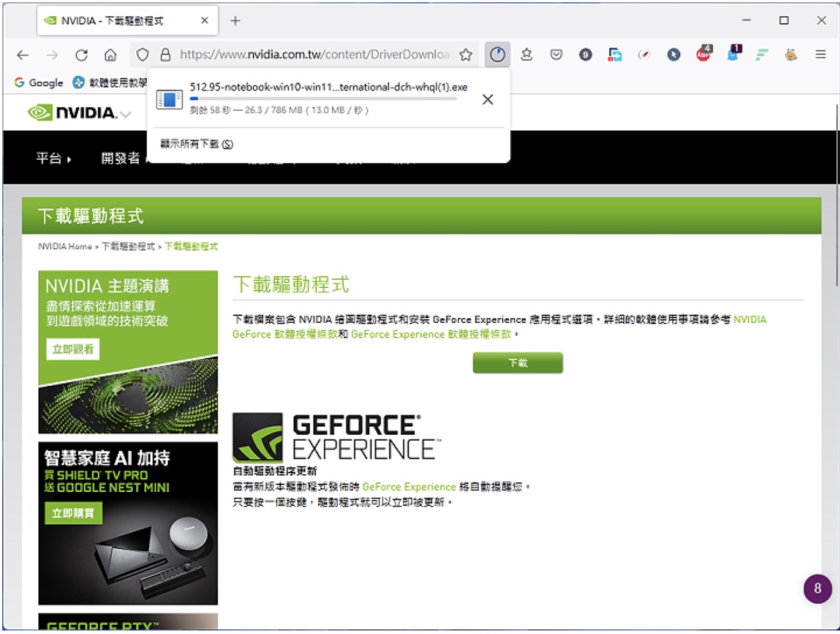
Task: Close the NVIDIA browser tab
Action: (x=204, y=21)
